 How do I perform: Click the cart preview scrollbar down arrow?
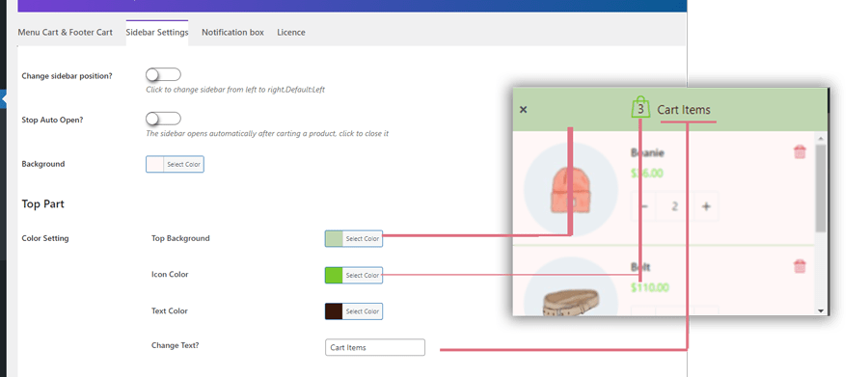click(821, 311)
